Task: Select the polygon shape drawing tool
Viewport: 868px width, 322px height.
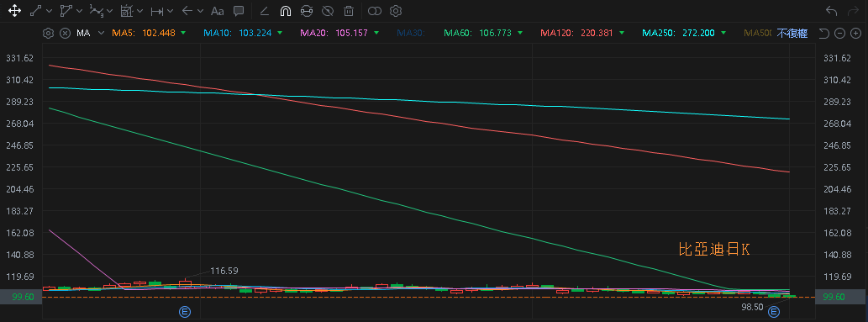Action: pyautogui.click(x=66, y=11)
